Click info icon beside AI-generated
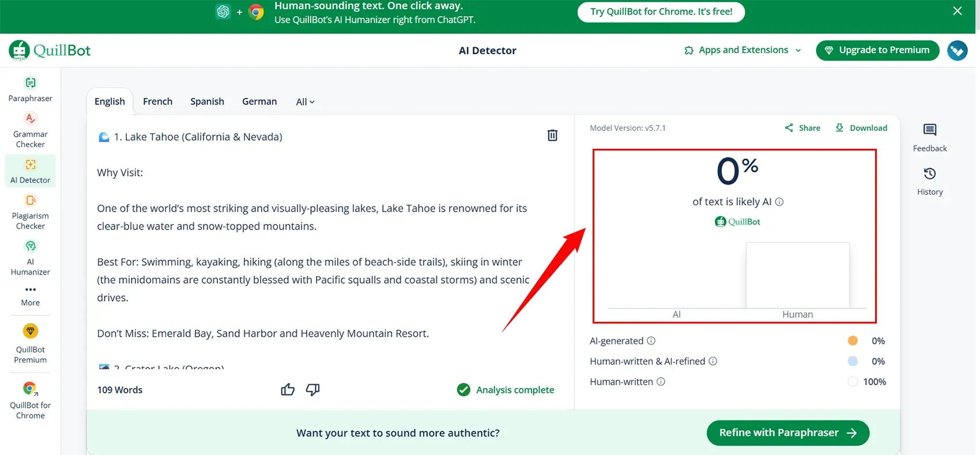This screenshot has height=455, width=980. tap(651, 341)
